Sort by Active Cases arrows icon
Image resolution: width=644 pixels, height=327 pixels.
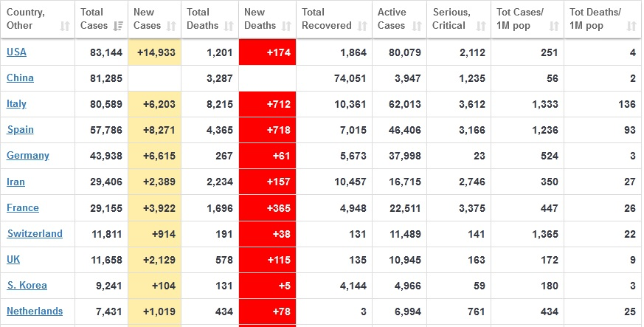(417, 27)
